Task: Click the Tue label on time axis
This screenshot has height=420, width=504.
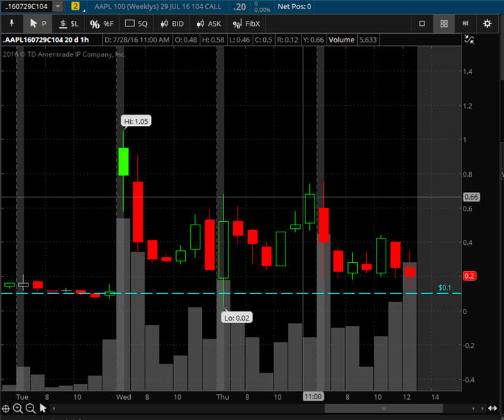Action: [x=22, y=397]
